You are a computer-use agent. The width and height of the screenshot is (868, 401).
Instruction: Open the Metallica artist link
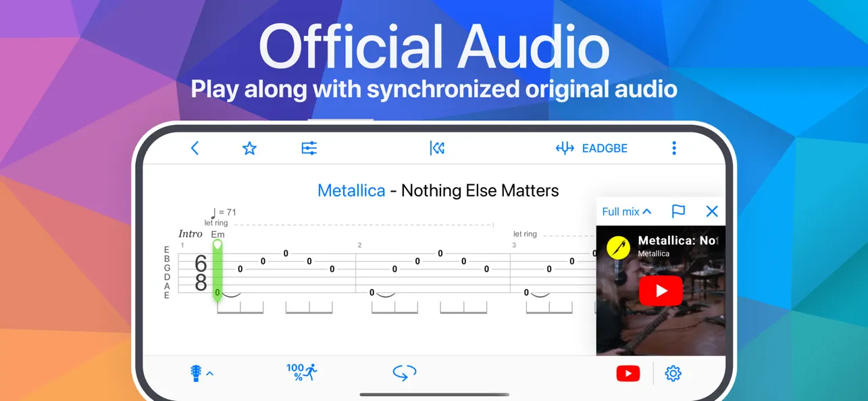click(x=351, y=190)
